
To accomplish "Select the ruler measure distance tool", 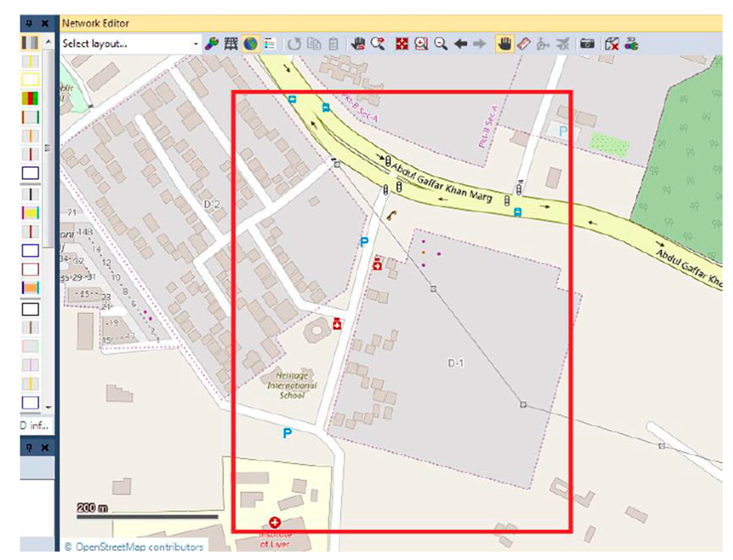I will click(x=524, y=44).
